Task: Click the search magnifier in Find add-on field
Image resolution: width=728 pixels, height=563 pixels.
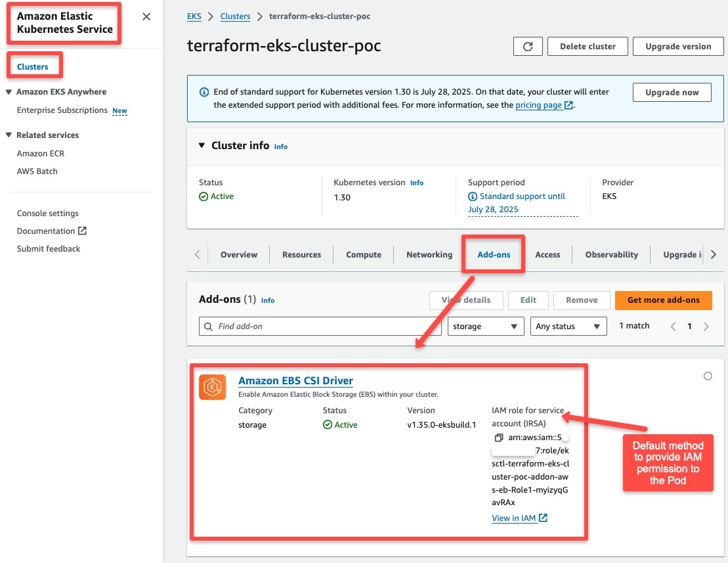Action: [209, 326]
